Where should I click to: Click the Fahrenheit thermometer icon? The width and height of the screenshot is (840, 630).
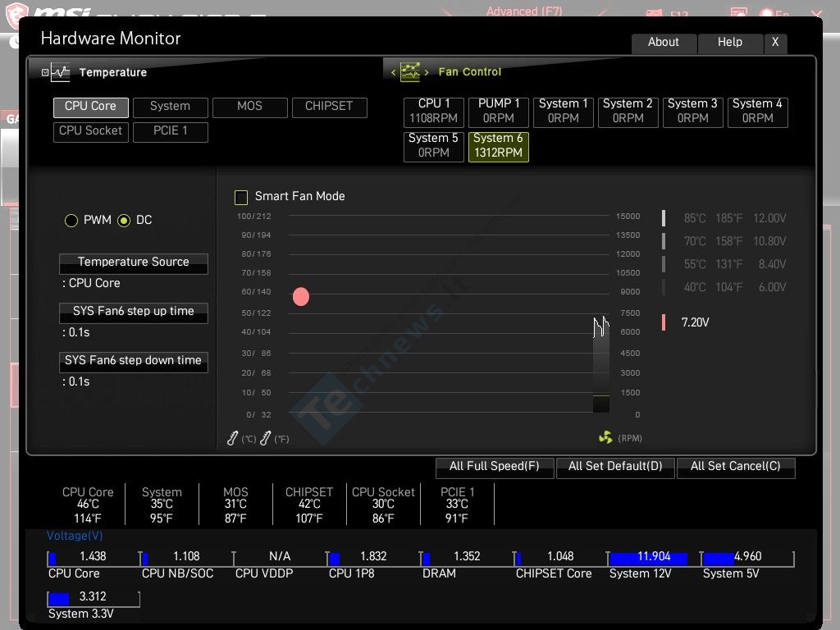[265, 438]
